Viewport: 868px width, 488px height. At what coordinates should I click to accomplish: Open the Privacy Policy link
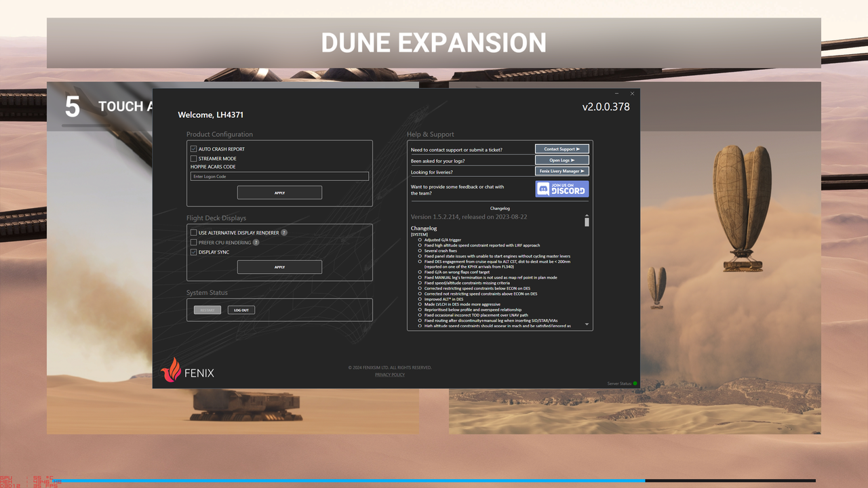click(x=390, y=374)
